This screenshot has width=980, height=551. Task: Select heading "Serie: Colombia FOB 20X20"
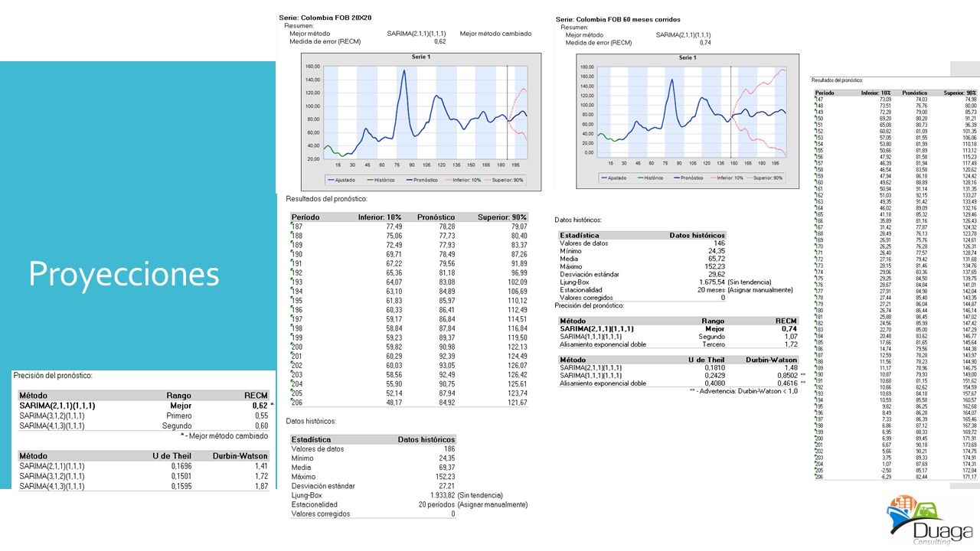pyautogui.click(x=325, y=18)
